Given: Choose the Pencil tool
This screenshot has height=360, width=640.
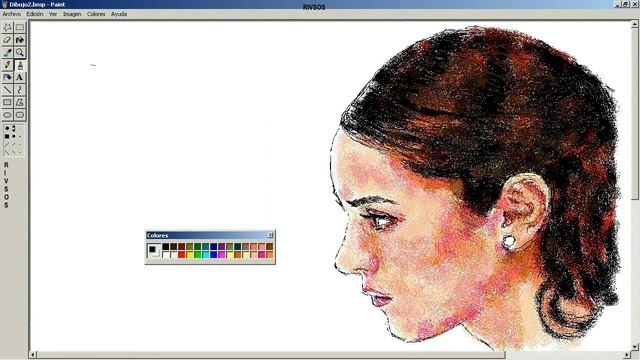Looking at the screenshot, I should [7, 65].
